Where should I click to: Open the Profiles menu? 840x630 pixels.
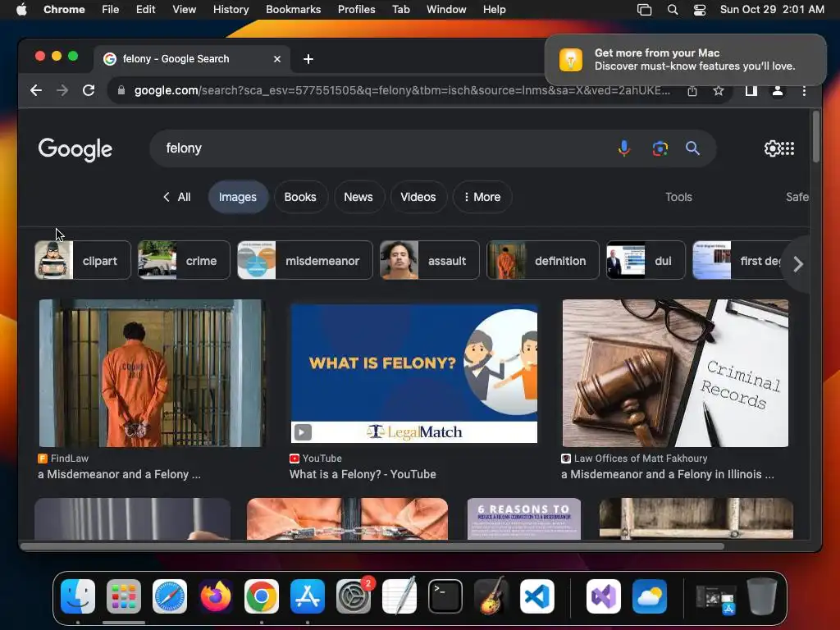(356, 9)
